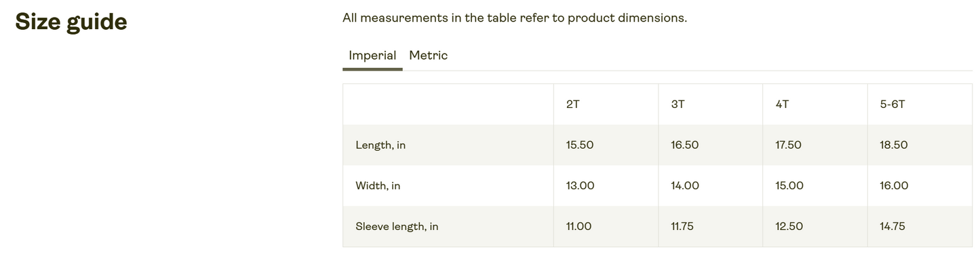The image size is (980, 266).
Task: Click the Sleeve length, in row label
Action: tap(397, 227)
